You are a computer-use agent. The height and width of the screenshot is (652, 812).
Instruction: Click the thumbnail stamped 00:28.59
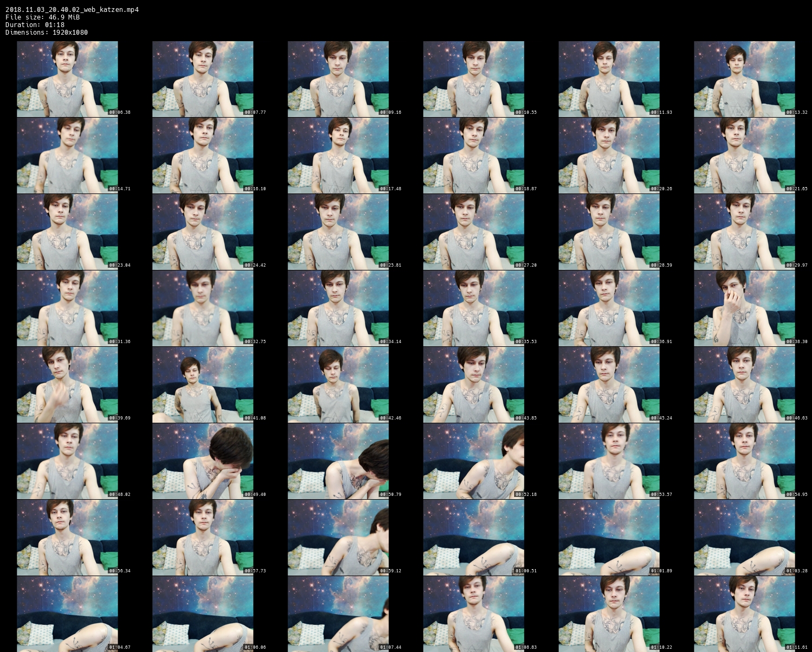pyautogui.click(x=609, y=232)
